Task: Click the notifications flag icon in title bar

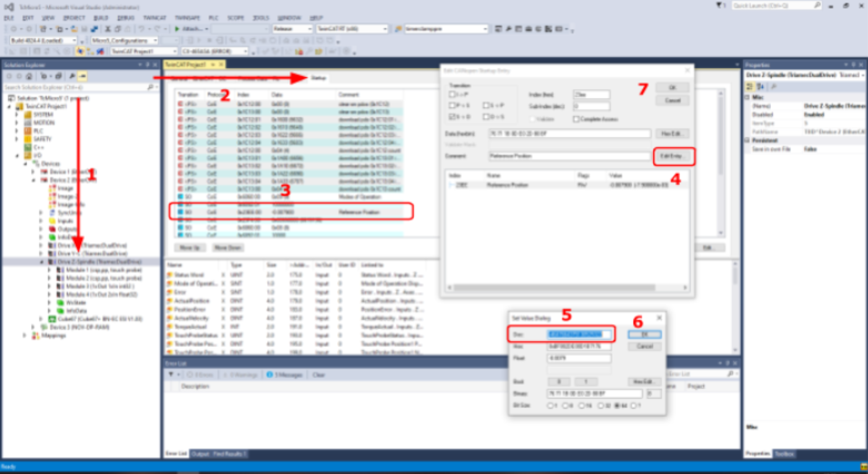Action: [x=719, y=5]
